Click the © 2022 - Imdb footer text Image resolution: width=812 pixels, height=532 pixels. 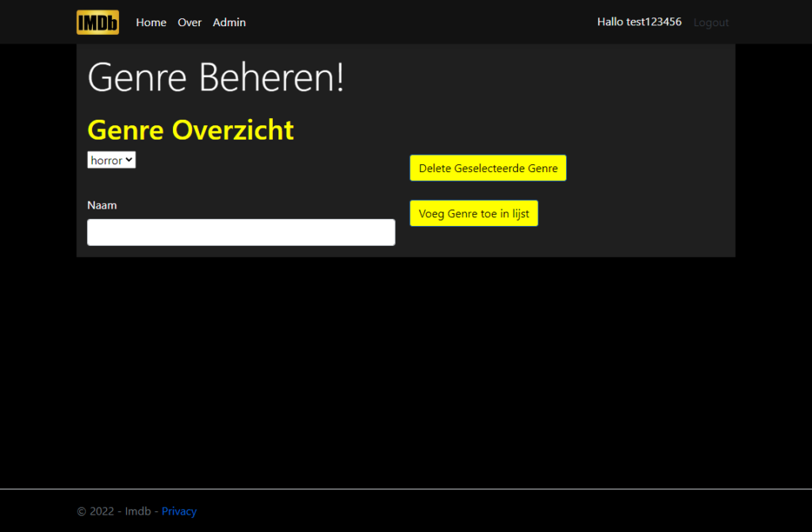point(114,511)
